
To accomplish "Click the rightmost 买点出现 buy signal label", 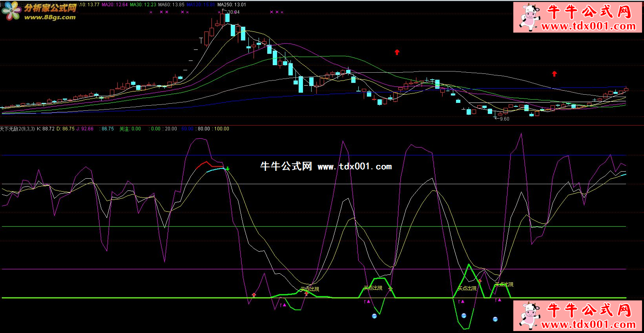I will (504, 284).
